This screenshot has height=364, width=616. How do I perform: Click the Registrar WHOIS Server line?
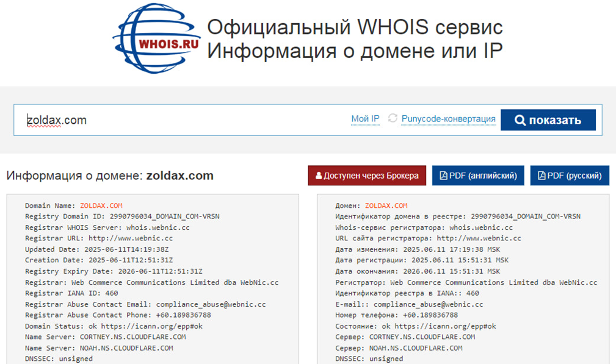click(x=107, y=227)
